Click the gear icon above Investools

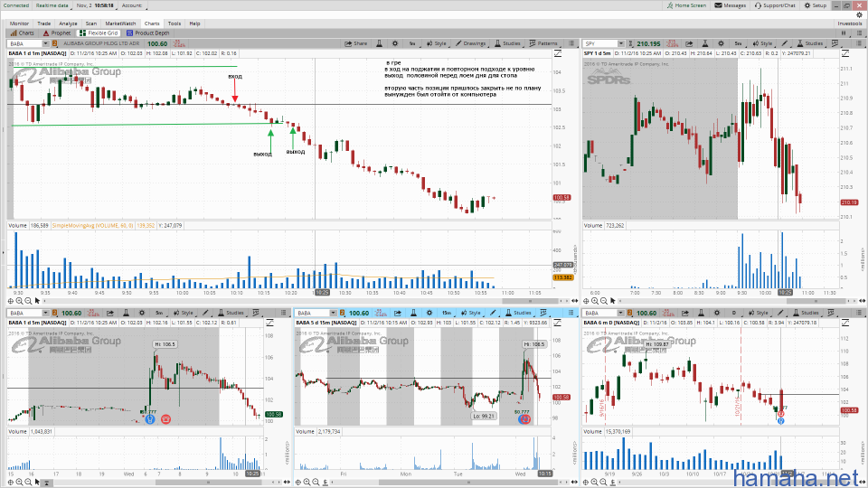coord(860,15)
